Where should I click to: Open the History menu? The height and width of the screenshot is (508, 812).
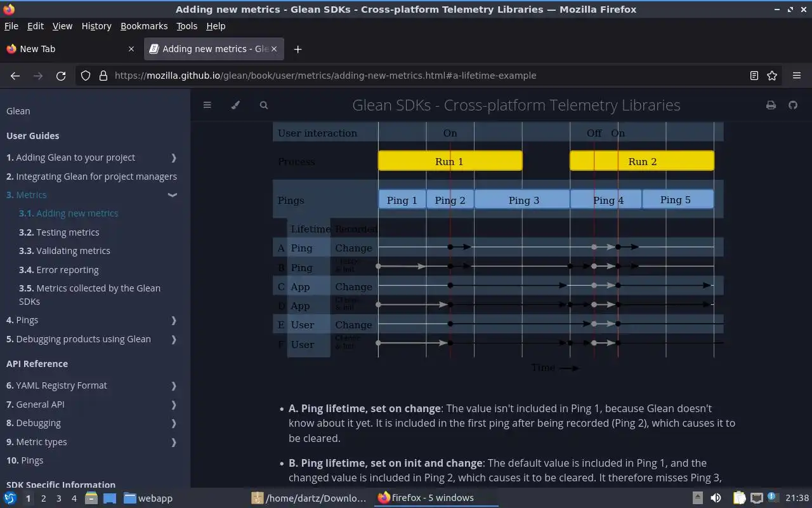click(x=96, y=26)
